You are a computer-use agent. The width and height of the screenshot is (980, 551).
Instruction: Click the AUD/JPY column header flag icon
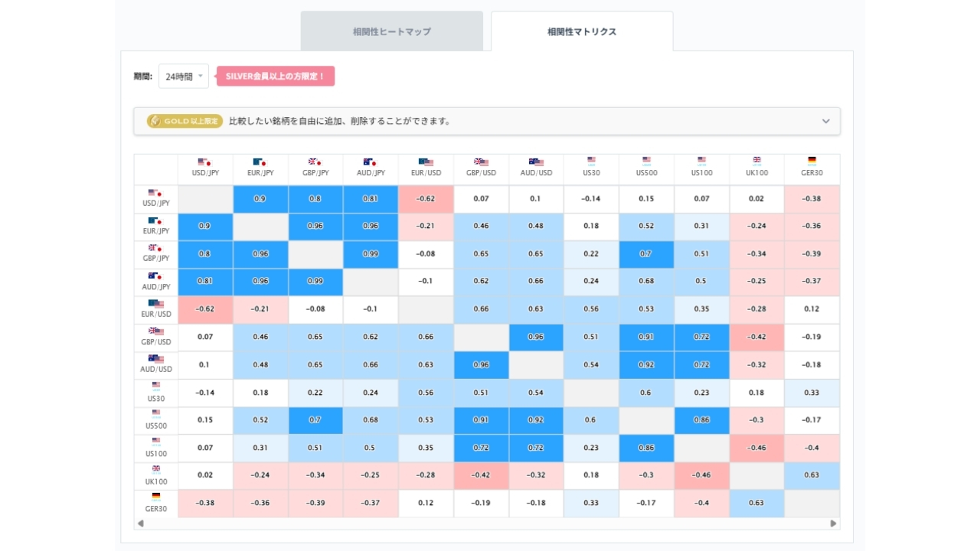pos(371,162)
